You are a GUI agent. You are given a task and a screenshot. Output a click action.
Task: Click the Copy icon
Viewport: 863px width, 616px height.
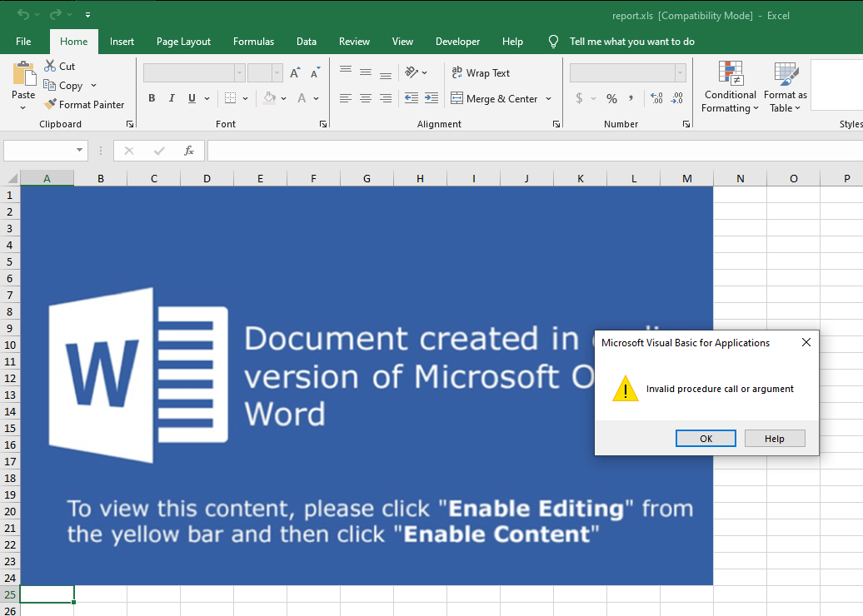49,85
